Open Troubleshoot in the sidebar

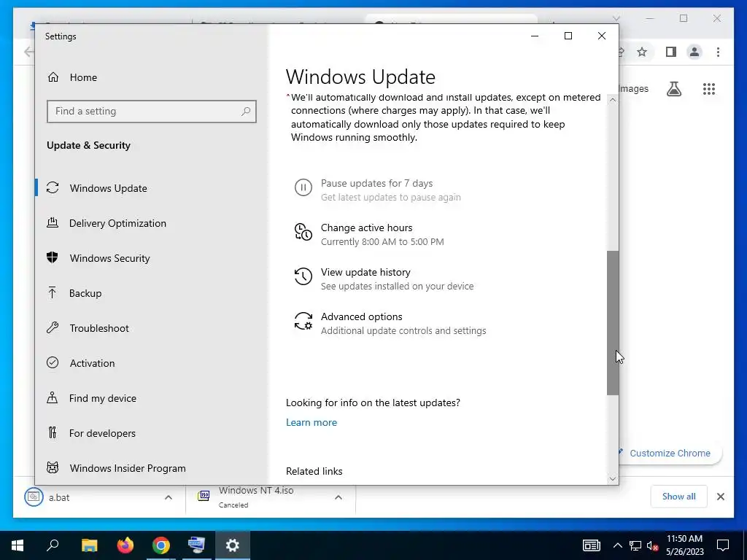(x=99, y=328)
